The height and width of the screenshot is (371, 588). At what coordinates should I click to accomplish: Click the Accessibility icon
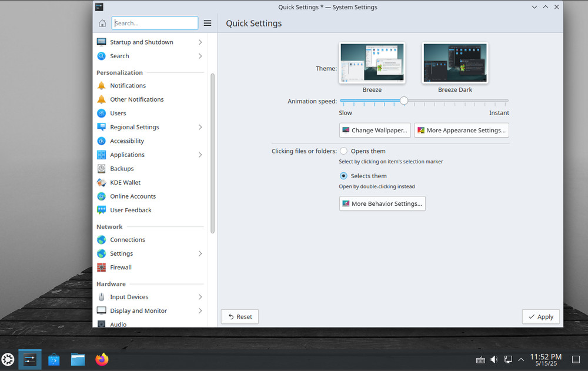101,141
